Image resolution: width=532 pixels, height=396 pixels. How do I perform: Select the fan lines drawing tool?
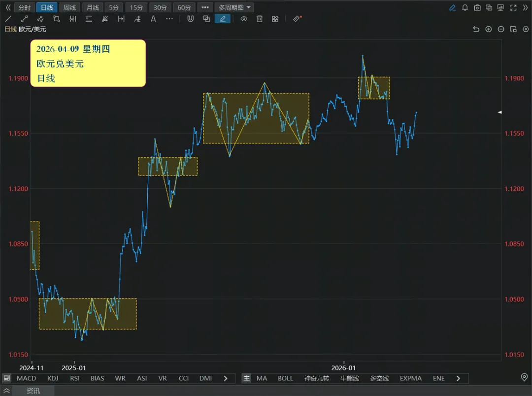105,19
